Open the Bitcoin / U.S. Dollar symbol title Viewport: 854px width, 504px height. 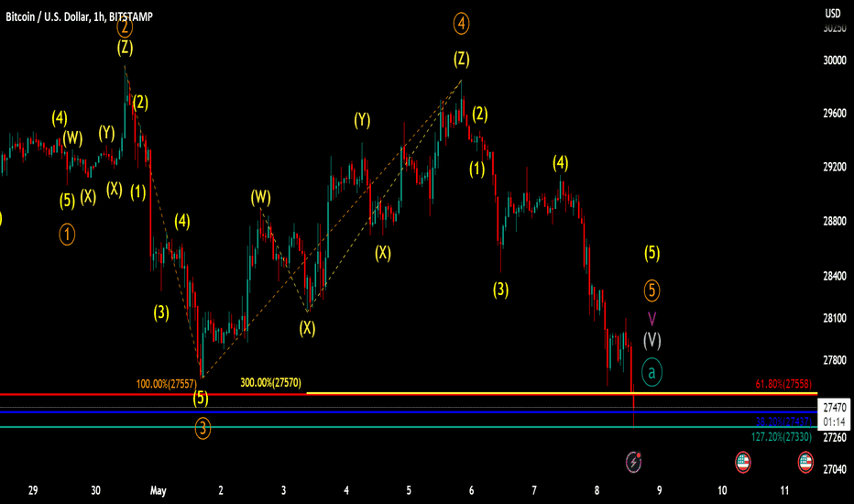pyautogui.click(x=79, y=16)
